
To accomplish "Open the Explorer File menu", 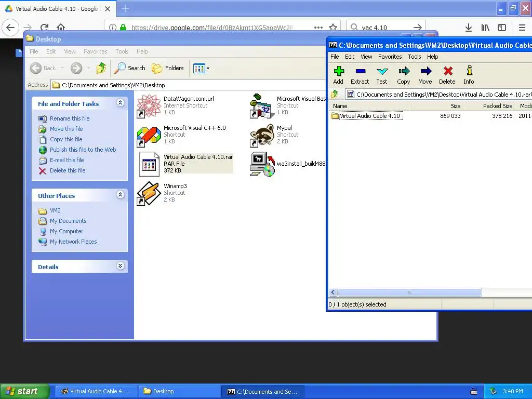I will tap(34, 51).
